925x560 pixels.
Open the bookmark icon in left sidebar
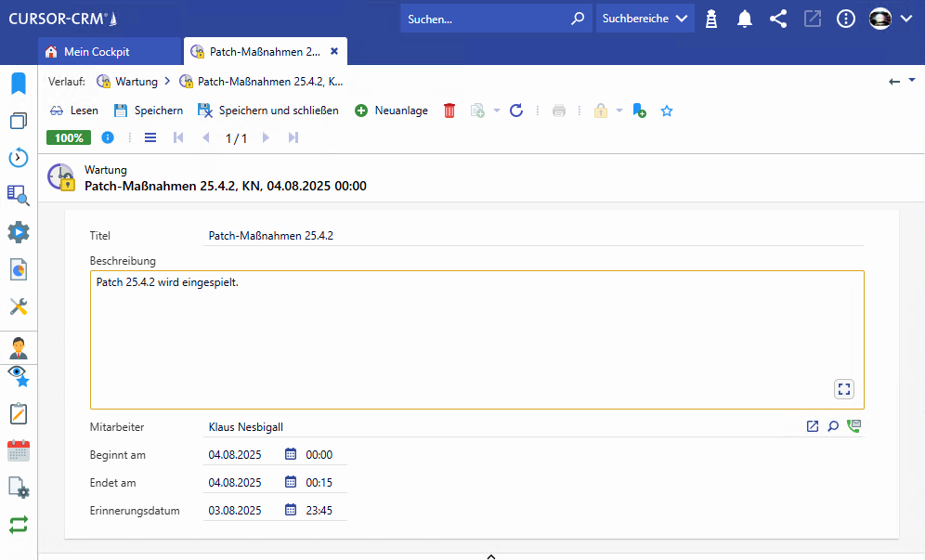tap(19, 84)
